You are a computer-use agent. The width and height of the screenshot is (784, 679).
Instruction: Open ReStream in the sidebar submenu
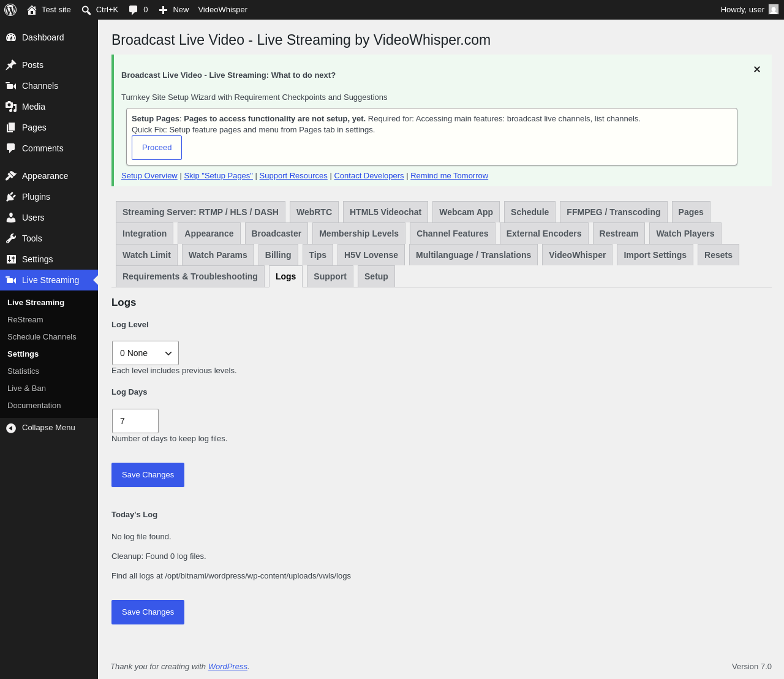[25, 320]
